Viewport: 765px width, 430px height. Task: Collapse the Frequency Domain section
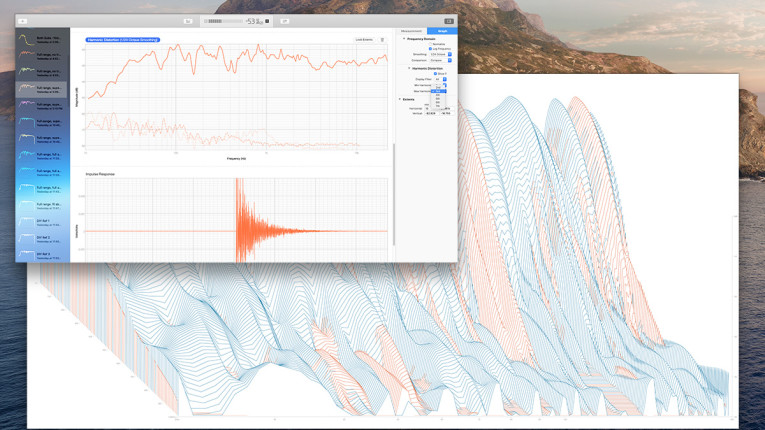point(403,38)
